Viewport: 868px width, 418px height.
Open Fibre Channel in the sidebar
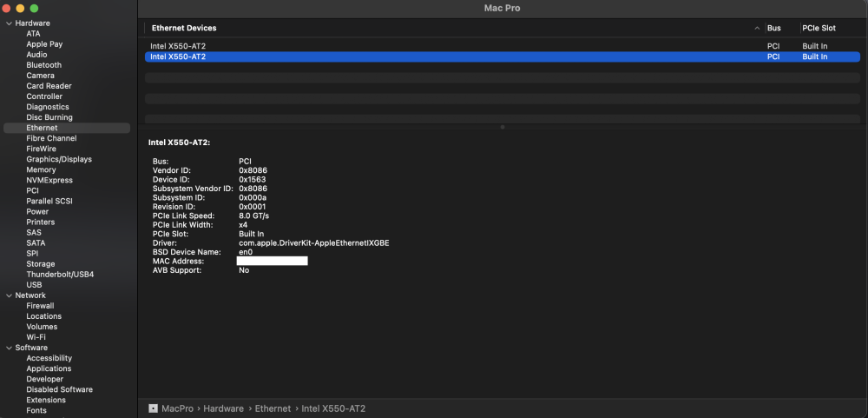51,138
